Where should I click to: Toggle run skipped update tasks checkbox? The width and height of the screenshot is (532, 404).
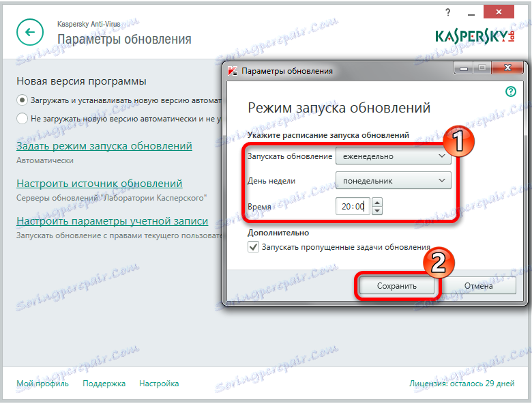pyautogui.click(x=253, y=247)
